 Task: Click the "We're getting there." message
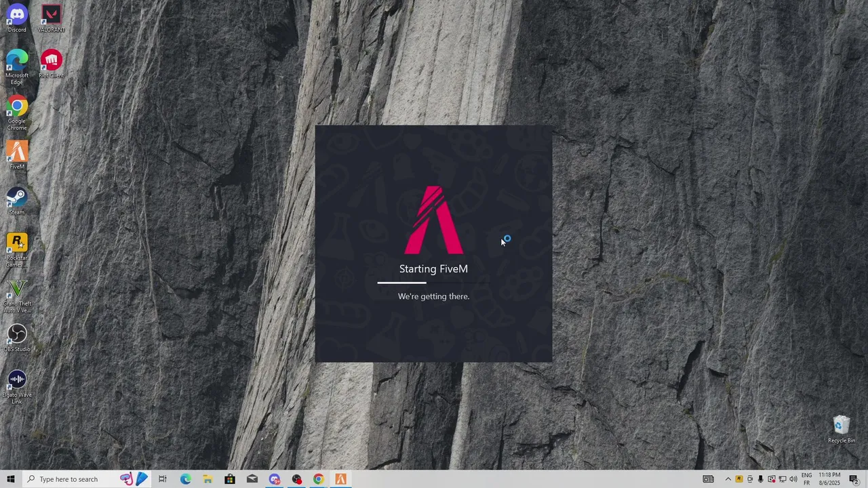433,296
